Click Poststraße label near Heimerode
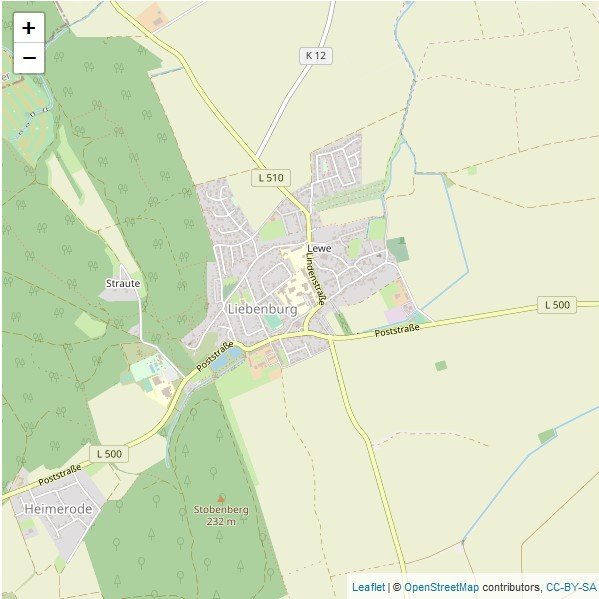 coord(60,474)
